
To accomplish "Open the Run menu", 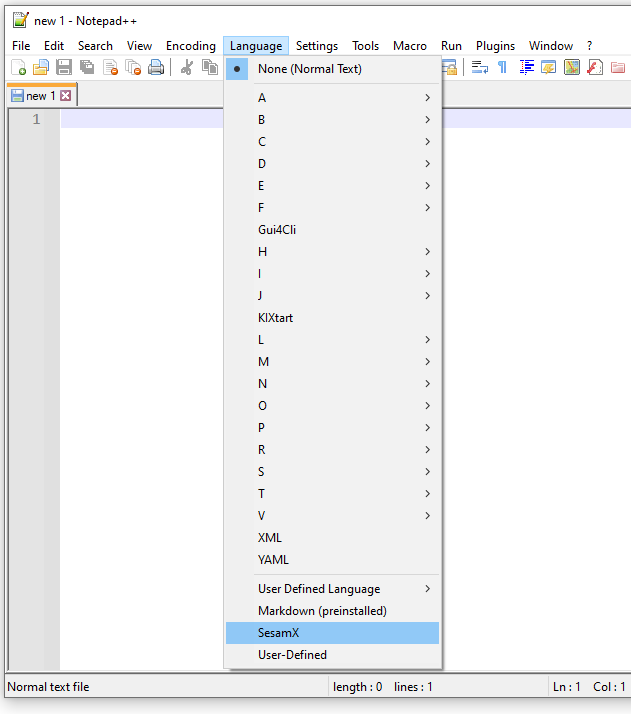I will (x=451, y=46).
